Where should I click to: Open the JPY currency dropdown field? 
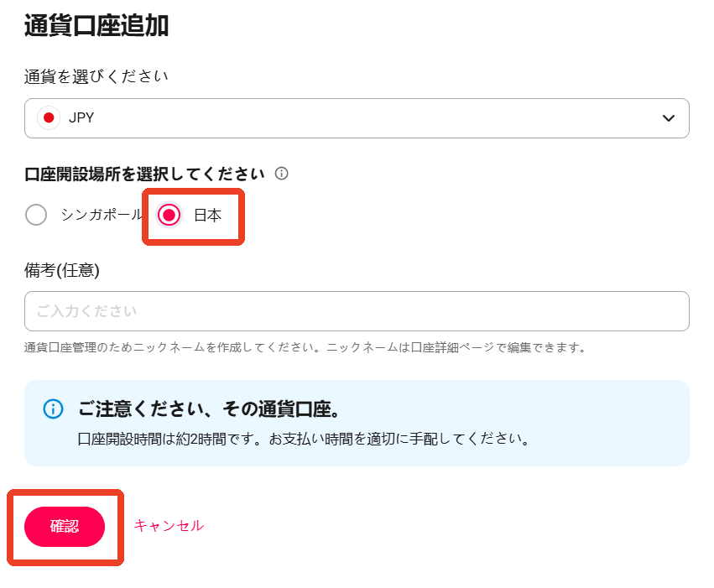(x=357, y=118)
